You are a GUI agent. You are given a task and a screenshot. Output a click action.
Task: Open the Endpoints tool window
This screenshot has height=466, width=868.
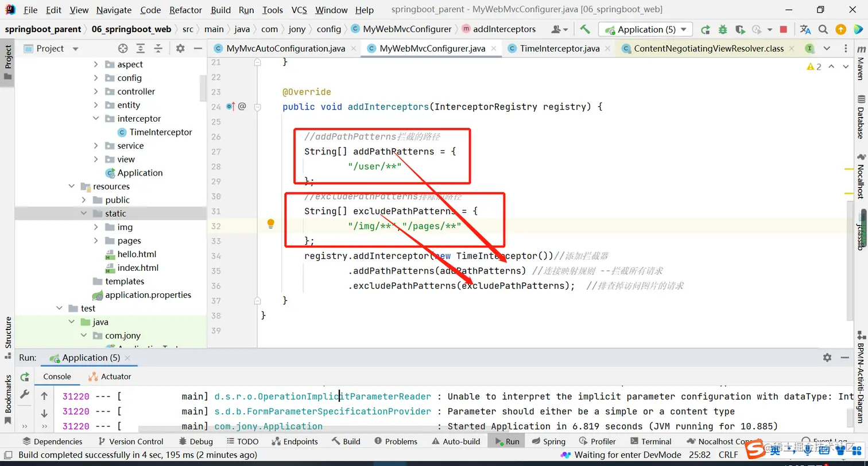tap(294, 441)
